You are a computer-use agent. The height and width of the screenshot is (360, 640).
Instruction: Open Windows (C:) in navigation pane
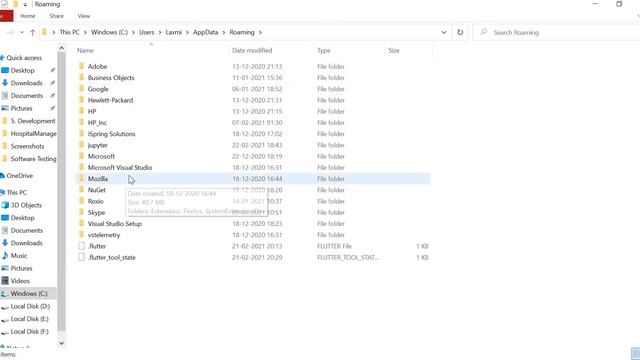[29, 293]
